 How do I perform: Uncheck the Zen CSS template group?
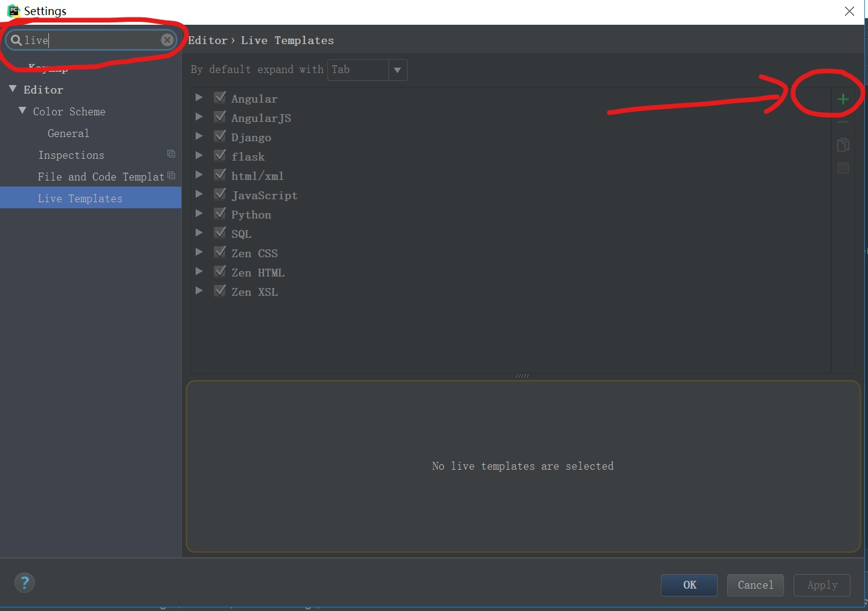tap(220, 252)
